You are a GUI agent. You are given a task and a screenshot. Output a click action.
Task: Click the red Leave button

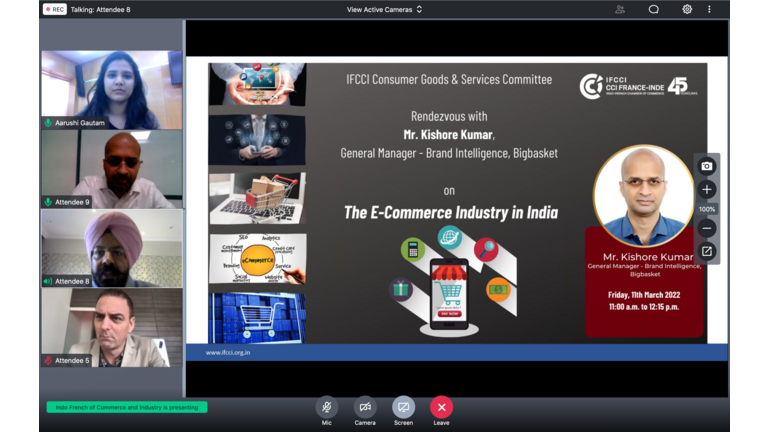point(441,407)
